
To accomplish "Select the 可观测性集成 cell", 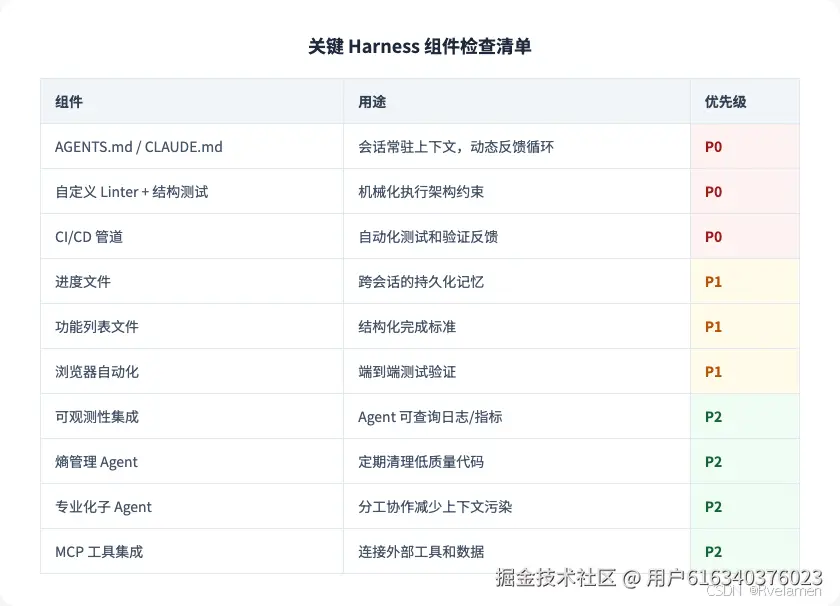I will pyautogui.click(x=97, y=417).
